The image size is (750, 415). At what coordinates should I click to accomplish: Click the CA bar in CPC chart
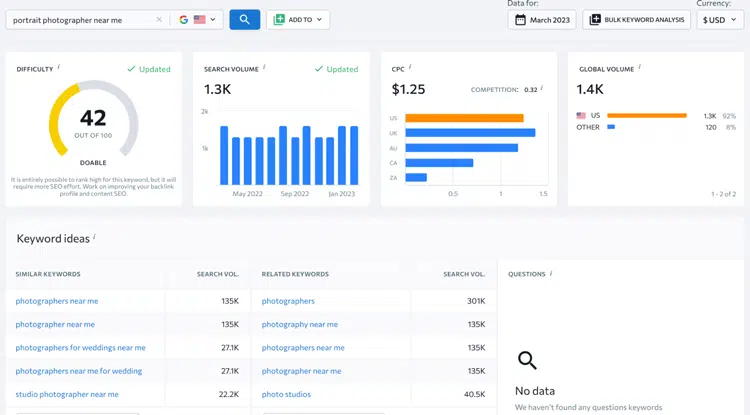[439, 163]
